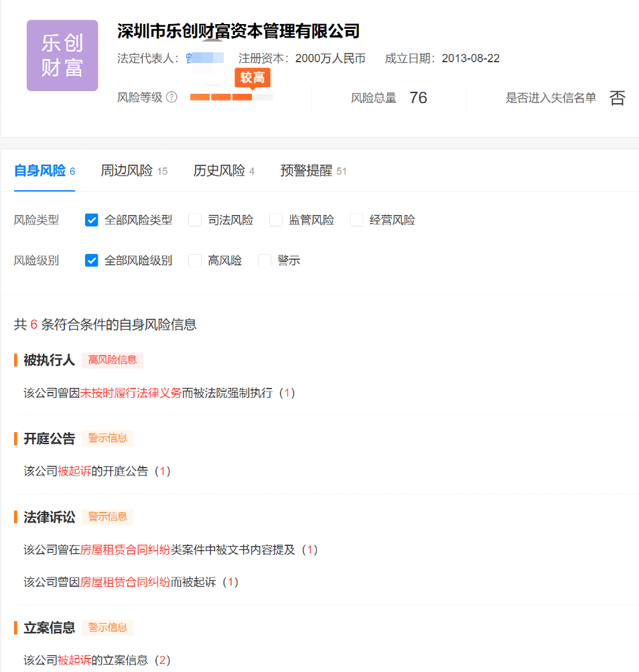This screenshot has height=672, width=639.
Task: Uncheck the 全部风险级别 checkbox
Action: (91, 260)
